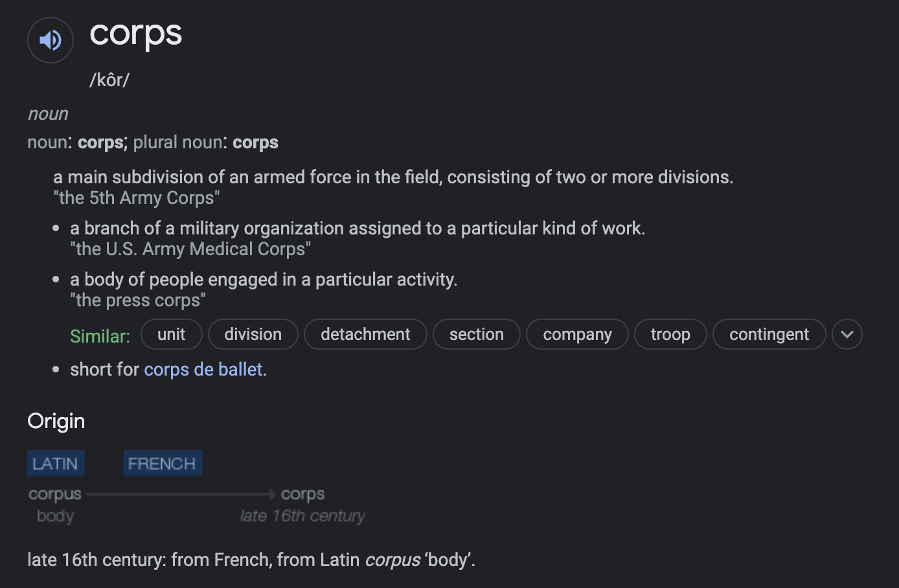The width and height of the screenshot is (899, 588).
Task: Expand the similar words list chevron
Action: point(847,335)
